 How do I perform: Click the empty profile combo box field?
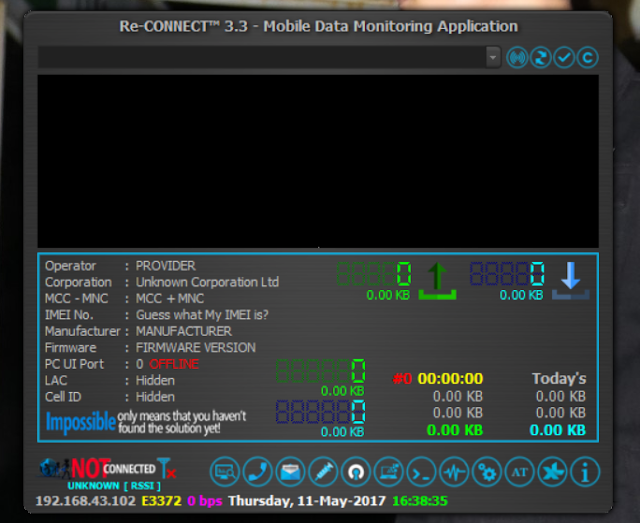[x=262, y=57]
